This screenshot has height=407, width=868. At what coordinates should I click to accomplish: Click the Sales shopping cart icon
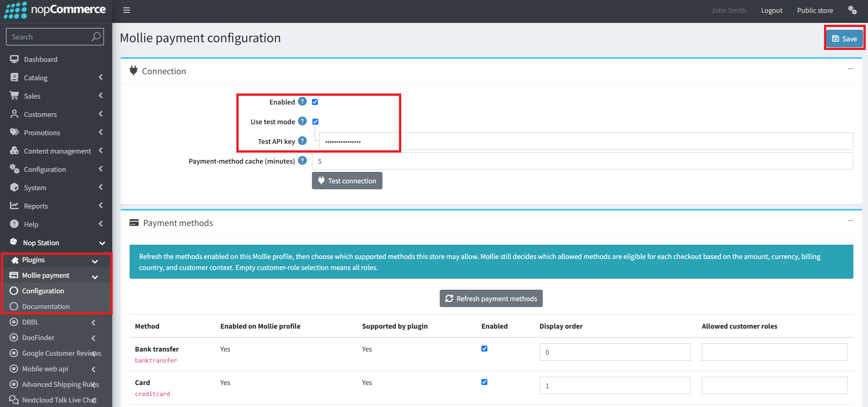(15, 95)
